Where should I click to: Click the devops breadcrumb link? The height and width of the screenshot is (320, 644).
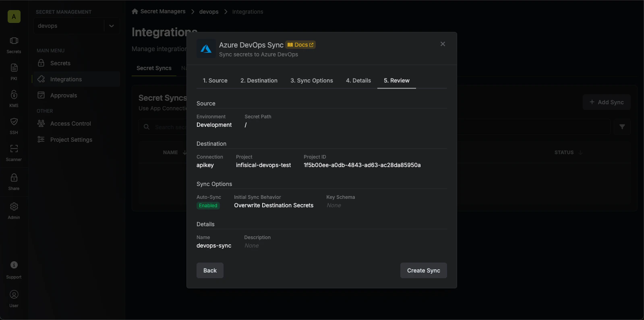tap(209, 12)
